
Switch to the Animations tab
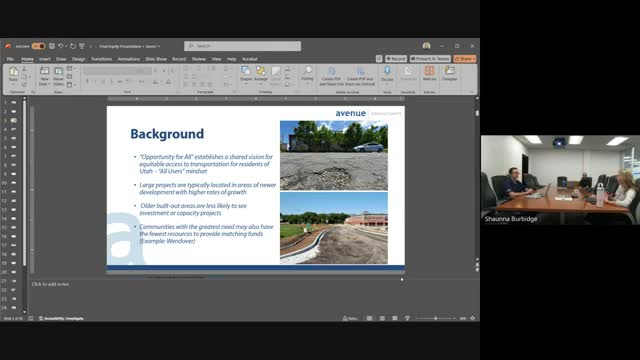(x=129, y=59)
